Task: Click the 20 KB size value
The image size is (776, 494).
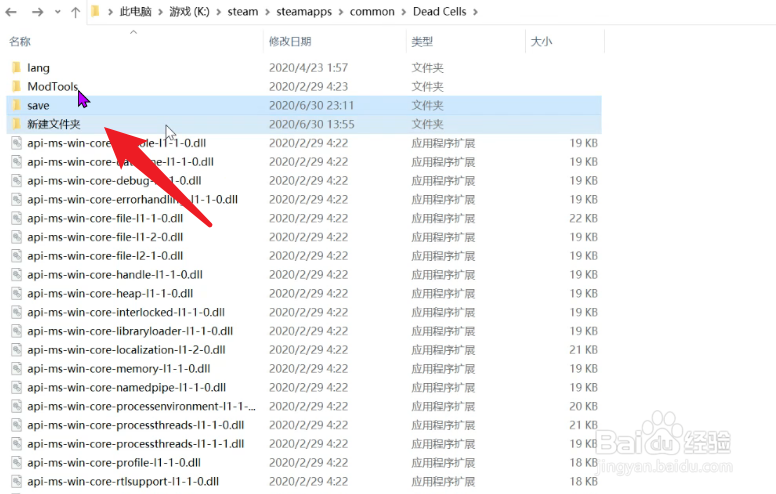Action: [x=583, y=406]
